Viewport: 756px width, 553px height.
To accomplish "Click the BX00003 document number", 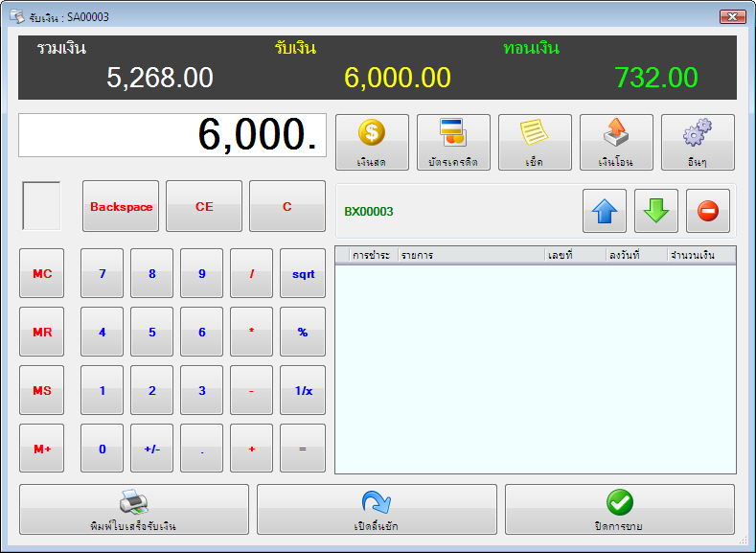I will [x=369, y=212].
